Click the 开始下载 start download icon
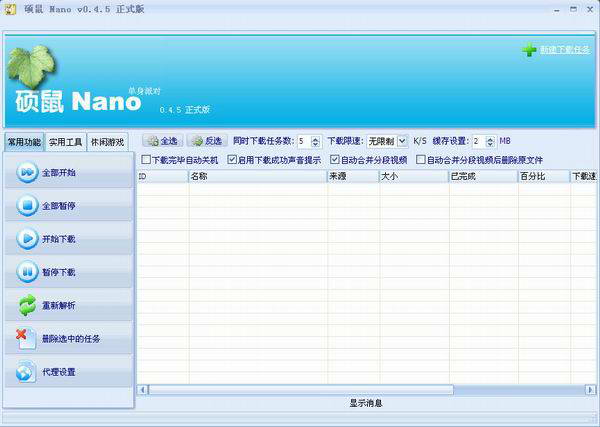Viewport: 600px width, 427px height. (26, 239)
